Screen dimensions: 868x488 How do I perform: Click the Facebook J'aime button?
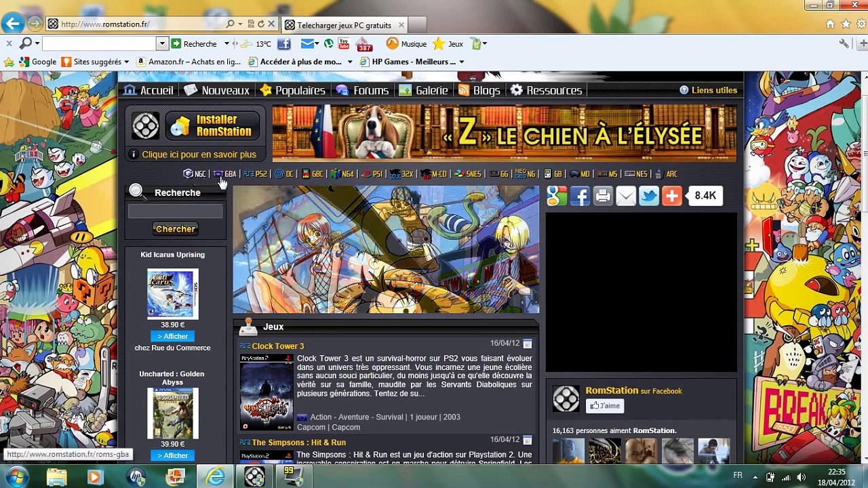tap(605, 406)
